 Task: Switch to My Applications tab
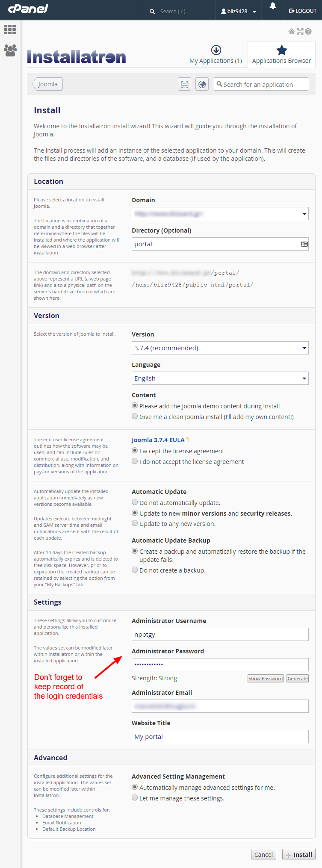[x=216, y=55]
